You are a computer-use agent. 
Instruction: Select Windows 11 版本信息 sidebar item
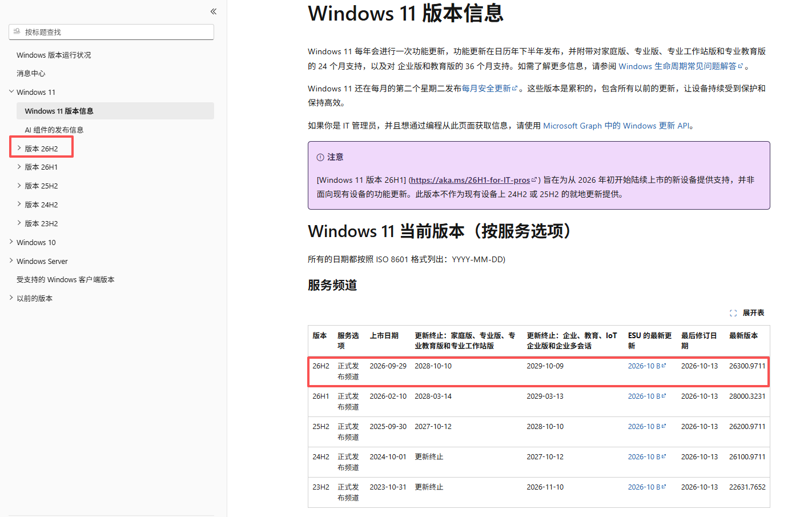coord(115,111)
